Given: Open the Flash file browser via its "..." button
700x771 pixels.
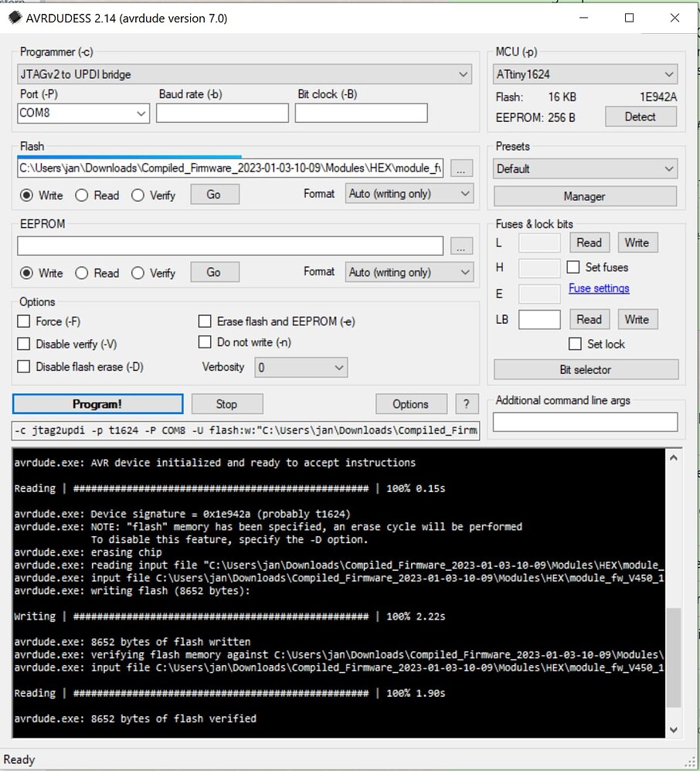Looking at the screenshot, I should click(x=461, y=168).
